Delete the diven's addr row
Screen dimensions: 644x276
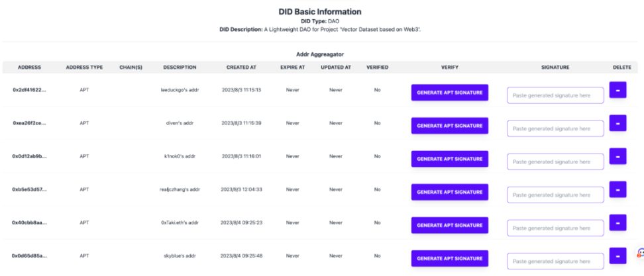click(x=617, y=122)
